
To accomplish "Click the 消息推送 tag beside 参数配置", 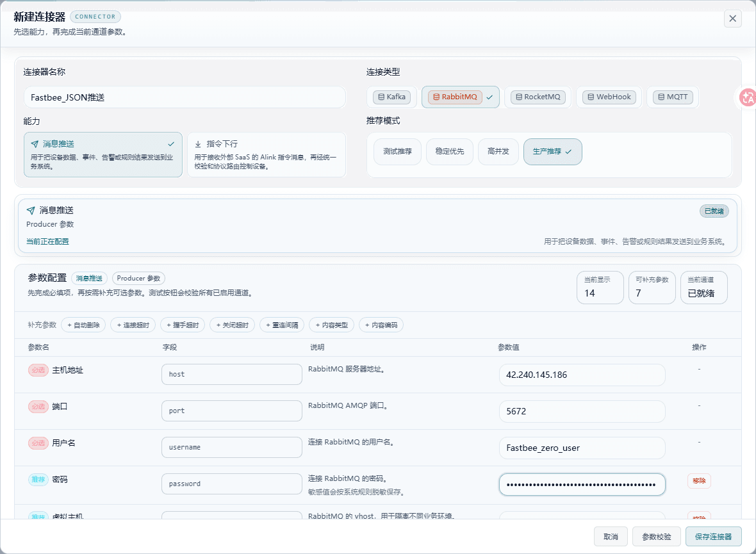I will click(89, 278).
